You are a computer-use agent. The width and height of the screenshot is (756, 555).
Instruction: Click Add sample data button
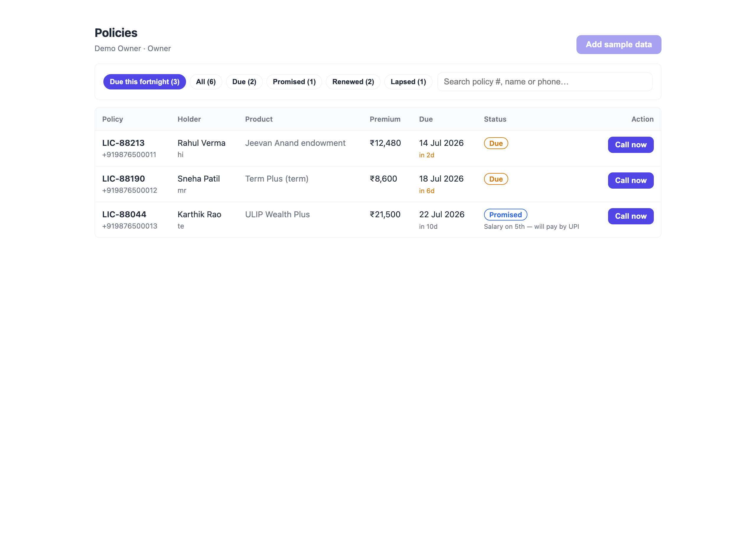pyautogui.click(x=619, y=44)
